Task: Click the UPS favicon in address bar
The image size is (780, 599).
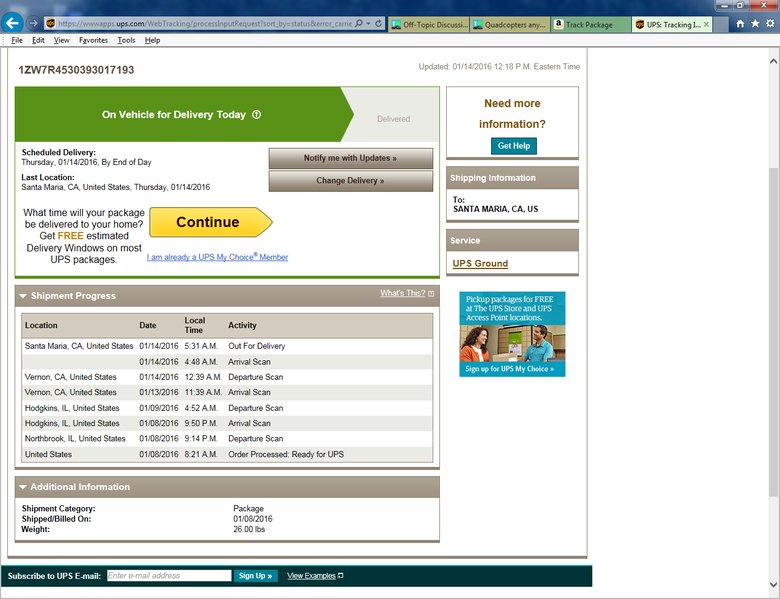Action: (50, 23)
